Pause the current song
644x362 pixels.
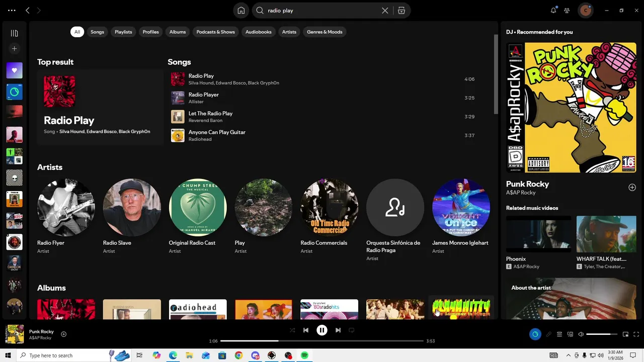pyautogui.click(x=322, y=330)
